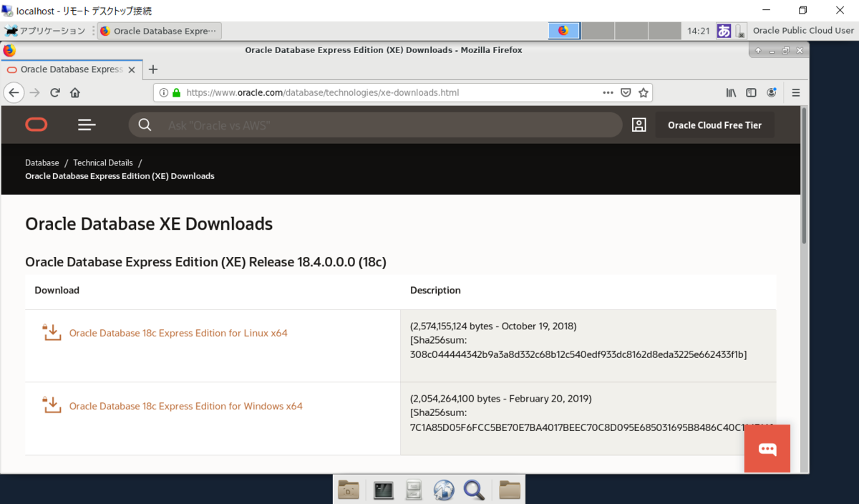Click the Oracle logo
859x504 pixels.
point(37,125)
